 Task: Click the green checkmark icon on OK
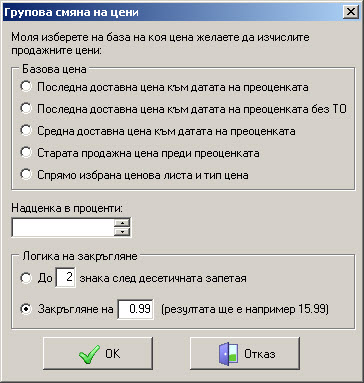click(x=89, y=354)
